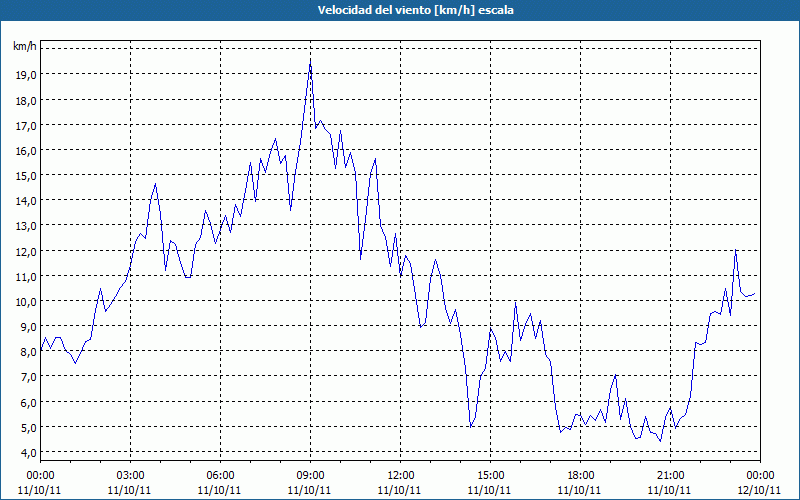This screenshot has width=800, height=500.
Task: Select the '16,0' y-axis label
Action: point(27,151)
